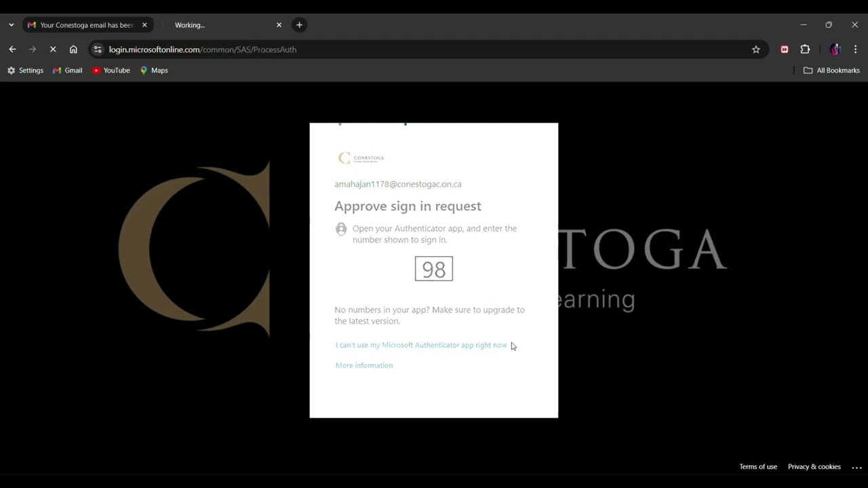The image size is (868, 488).
Task: Click 'I can't use my Microsoft Authenticator app' link
Action: 421,345
